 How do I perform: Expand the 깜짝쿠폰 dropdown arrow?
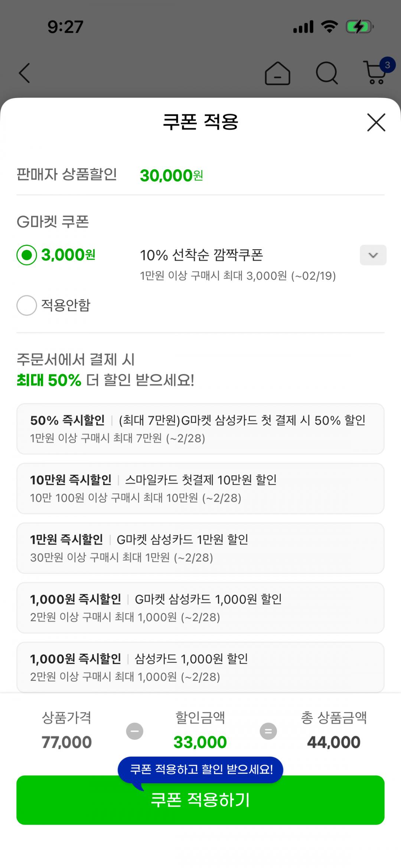click(x=373, y=255)
